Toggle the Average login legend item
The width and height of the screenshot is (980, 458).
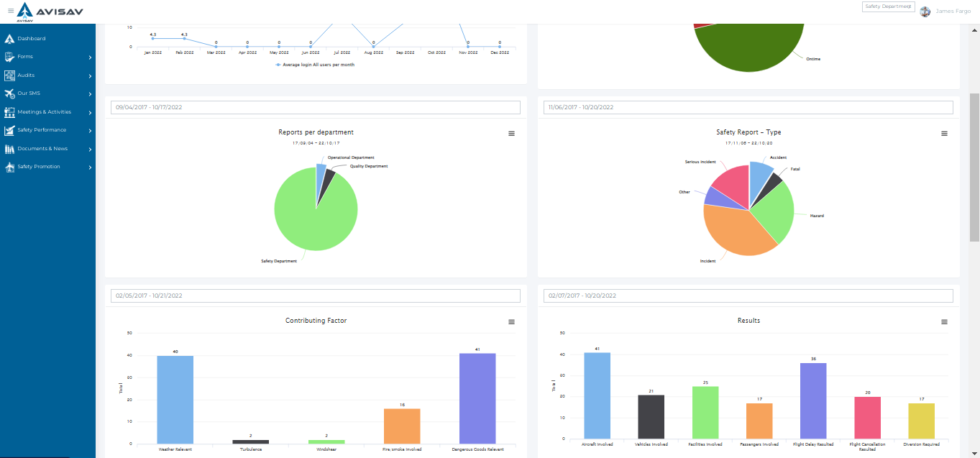pos(315,65)
